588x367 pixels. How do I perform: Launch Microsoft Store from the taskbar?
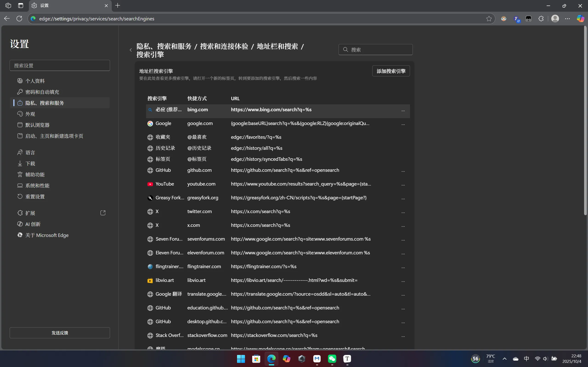coord(256,359)
